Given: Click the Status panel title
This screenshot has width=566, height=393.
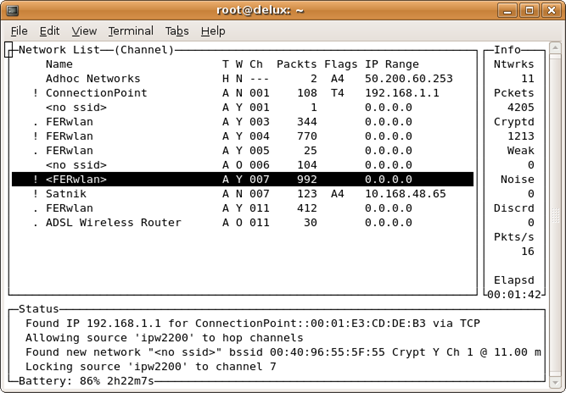Looking at the screenshot, I should pos(39,309).
